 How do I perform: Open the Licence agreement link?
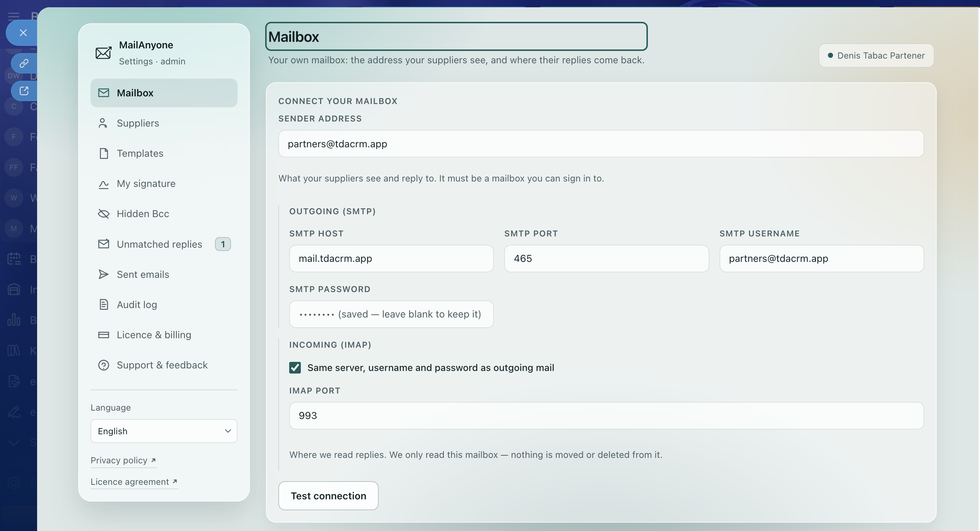point(134,482)
